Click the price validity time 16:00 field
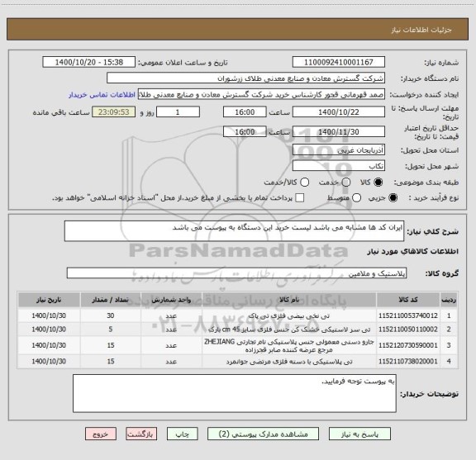Screen dimensions: 476x460 245,131
